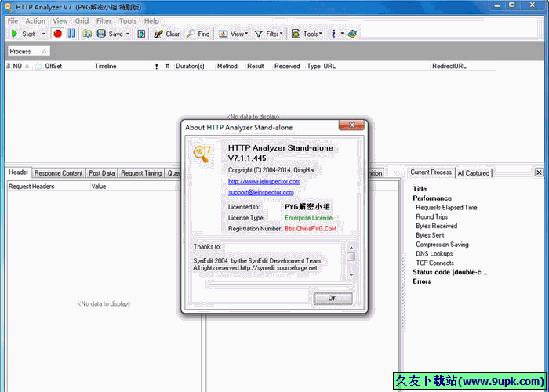
Task: Open the Tools menu in menu bar
Action: [128, 21]
